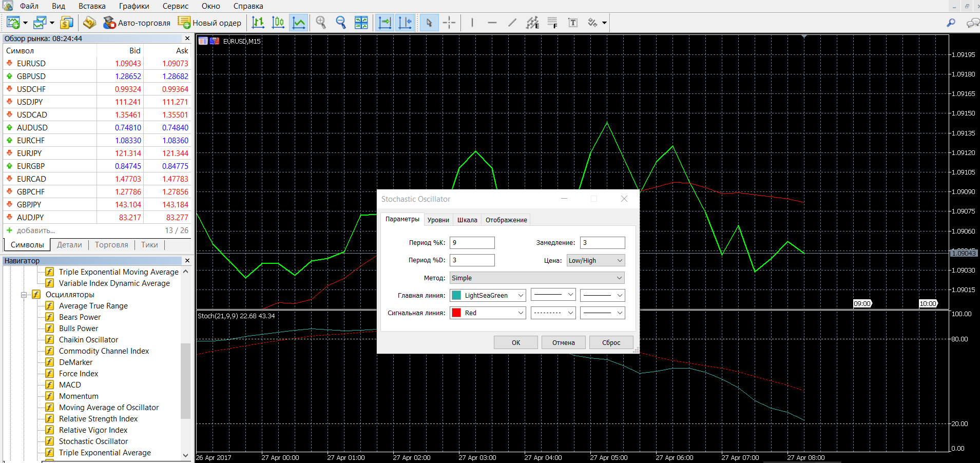Switch to the Уровни tab
The image size is (980, 463).
tap(438, 220)
